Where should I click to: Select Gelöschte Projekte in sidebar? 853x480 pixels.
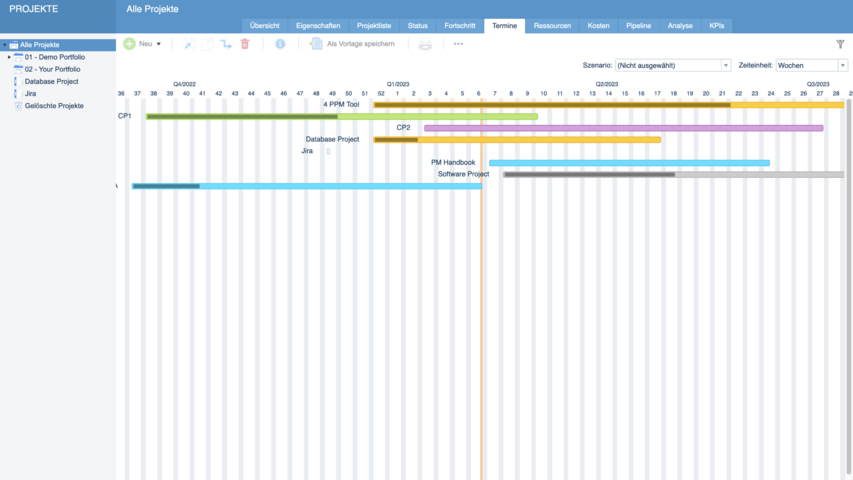(x=54, y=105)
